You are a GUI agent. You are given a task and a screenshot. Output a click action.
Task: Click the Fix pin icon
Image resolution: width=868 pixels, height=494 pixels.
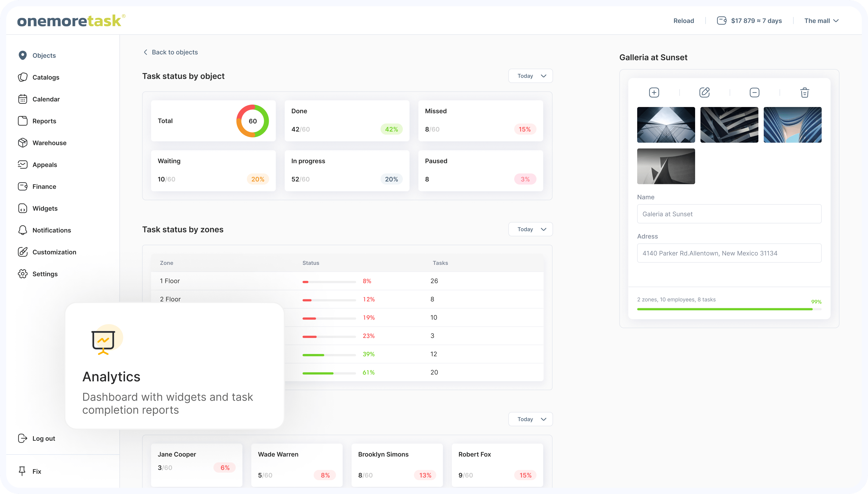point(22,471)
